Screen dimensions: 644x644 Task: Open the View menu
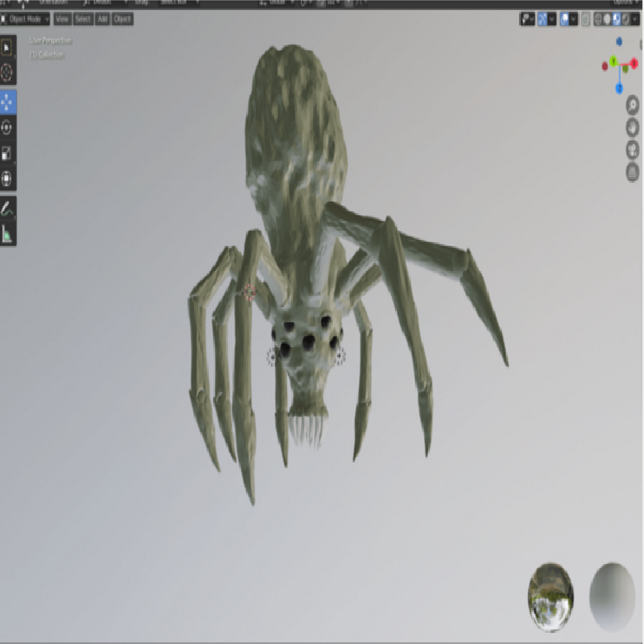62,19
